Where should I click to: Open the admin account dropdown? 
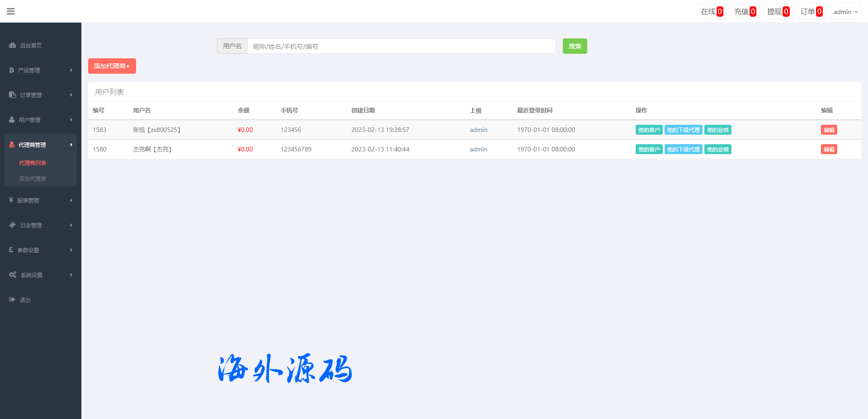pyautogui.click(x=845, y=12)
